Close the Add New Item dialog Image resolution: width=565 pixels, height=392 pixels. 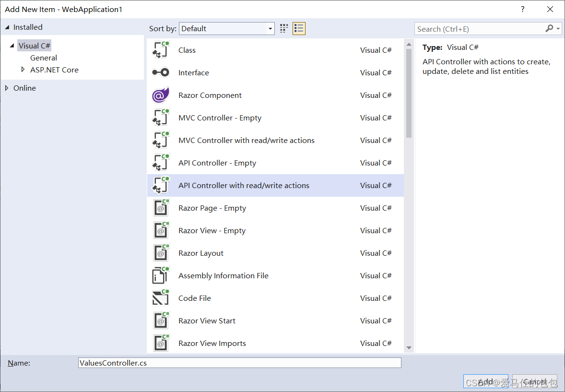(550, 10)
